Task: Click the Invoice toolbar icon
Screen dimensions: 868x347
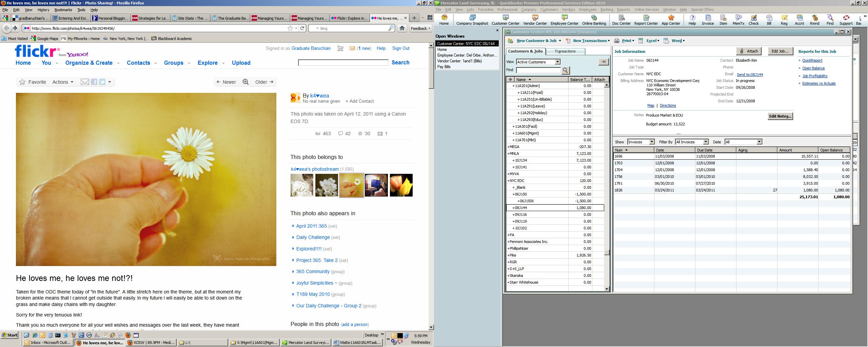Action: [708, 20]
